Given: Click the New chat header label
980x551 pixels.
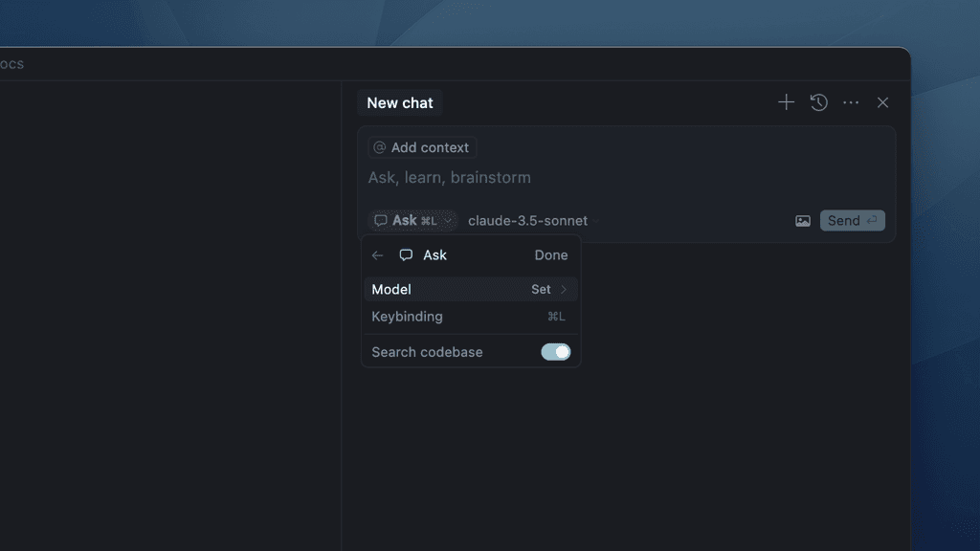Looking at the screenshot, I should coord(399,102).
